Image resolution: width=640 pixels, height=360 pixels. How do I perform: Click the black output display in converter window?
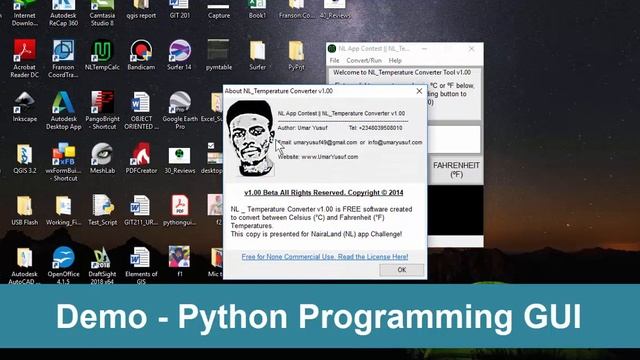coord(456,211)
